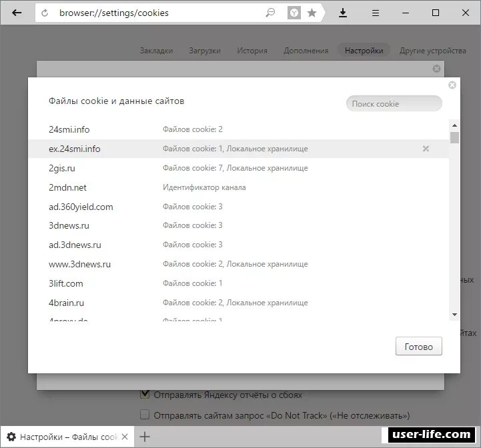Select the Настройки tab
This screenshot has height=448, width=481.
[x=364, y=51]
